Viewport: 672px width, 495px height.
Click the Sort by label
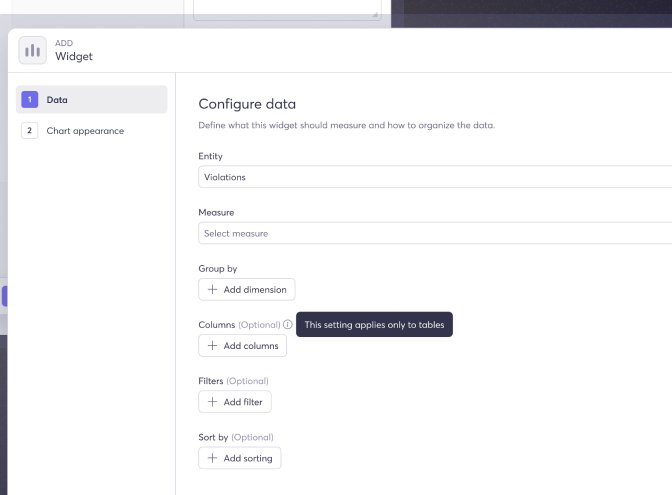[213, 437]
